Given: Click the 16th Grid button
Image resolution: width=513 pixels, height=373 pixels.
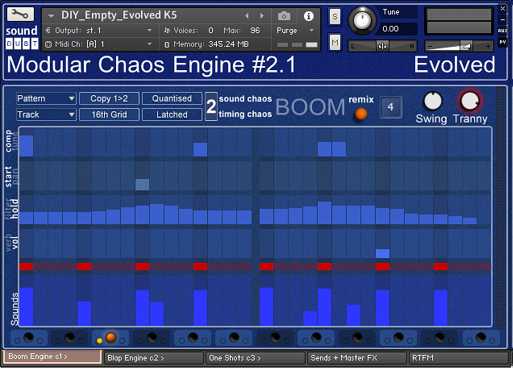Looking at the screenshot, I should pyautogui.click(x=109, y=115).
